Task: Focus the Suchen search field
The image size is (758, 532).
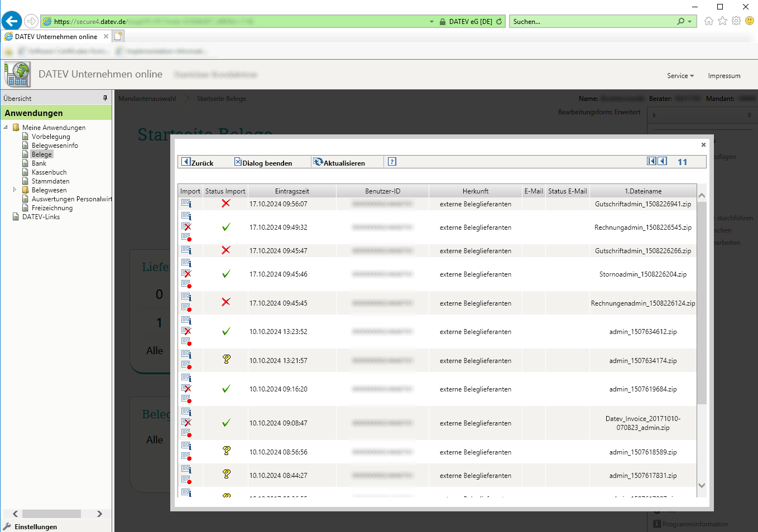Action: 593,22
